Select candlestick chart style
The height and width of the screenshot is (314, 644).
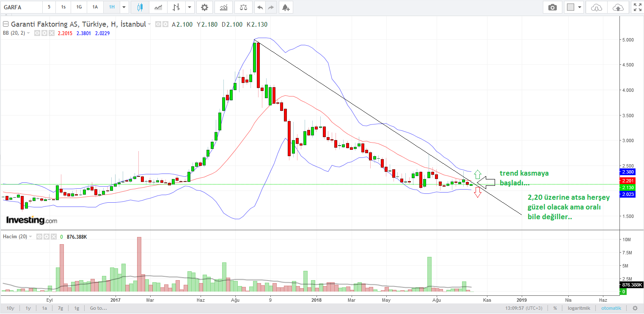[140, 7]
